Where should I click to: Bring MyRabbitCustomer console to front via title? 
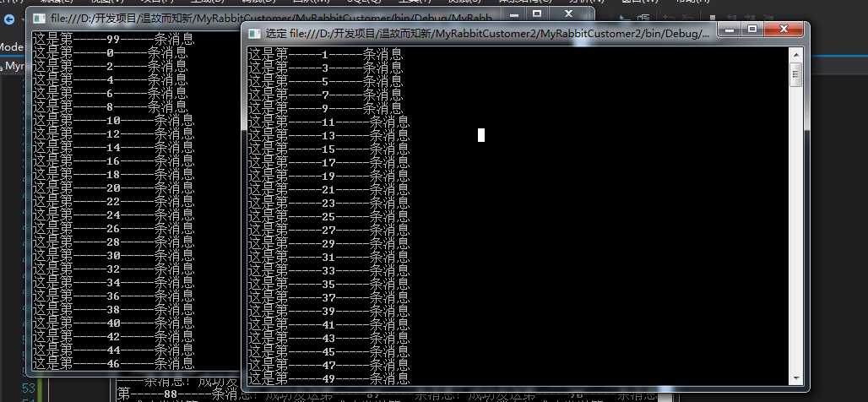pos(271,19)
